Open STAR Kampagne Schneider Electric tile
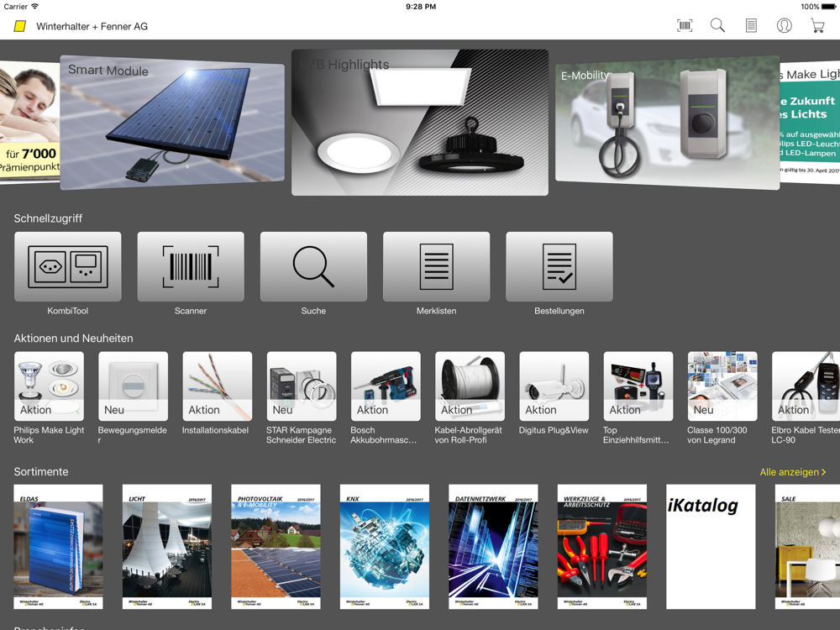This screenshot has height=630, width=840. tap(302, 386)
